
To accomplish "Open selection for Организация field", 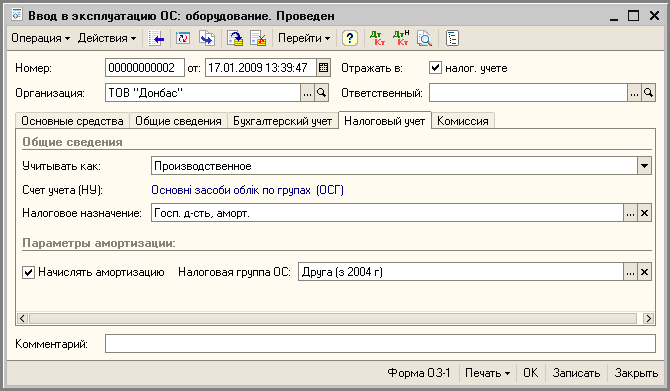I will click(307, 93).
